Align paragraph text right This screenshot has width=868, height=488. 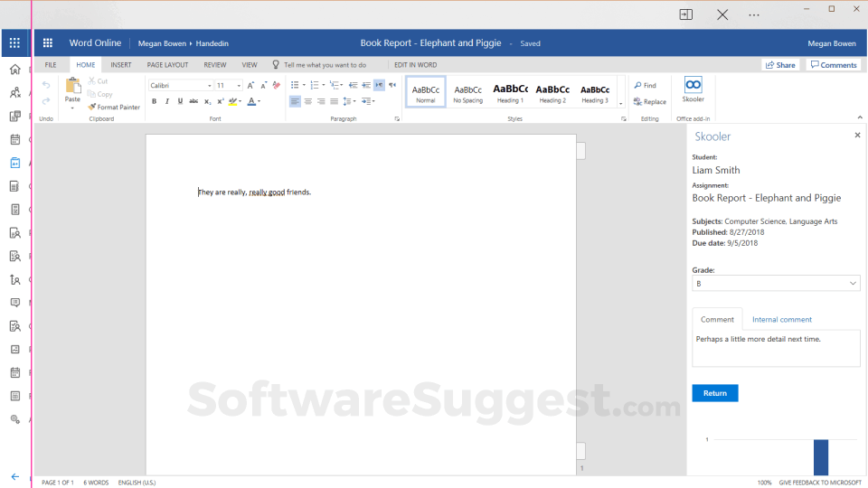(x=321, y=101)
